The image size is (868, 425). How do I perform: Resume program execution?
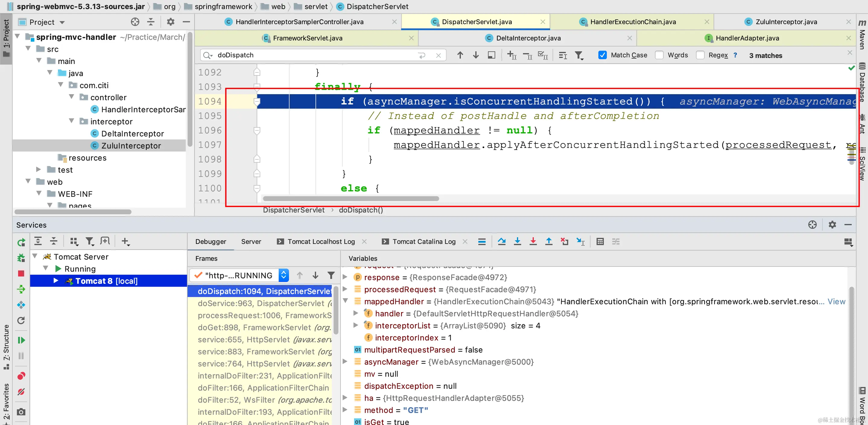point(21,340)
